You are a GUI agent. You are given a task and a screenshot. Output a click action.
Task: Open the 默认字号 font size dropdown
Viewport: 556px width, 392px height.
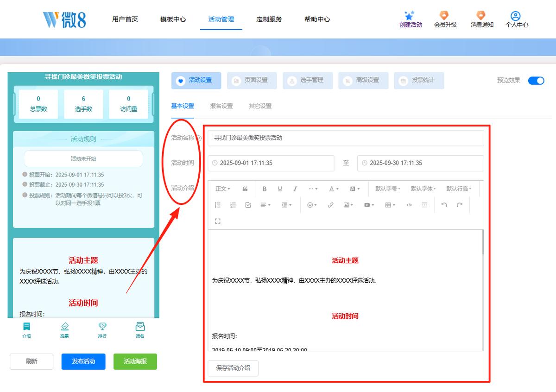(388, 189)
